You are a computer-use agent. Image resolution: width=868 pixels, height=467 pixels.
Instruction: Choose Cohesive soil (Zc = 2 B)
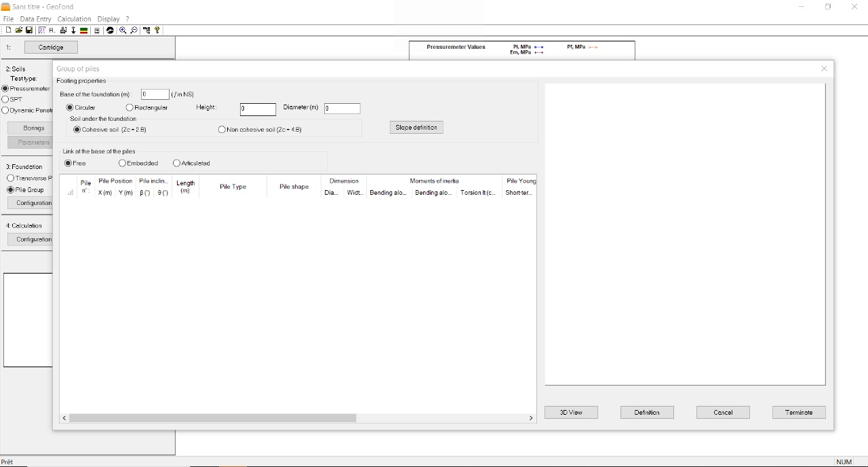[x=110, y=129]
